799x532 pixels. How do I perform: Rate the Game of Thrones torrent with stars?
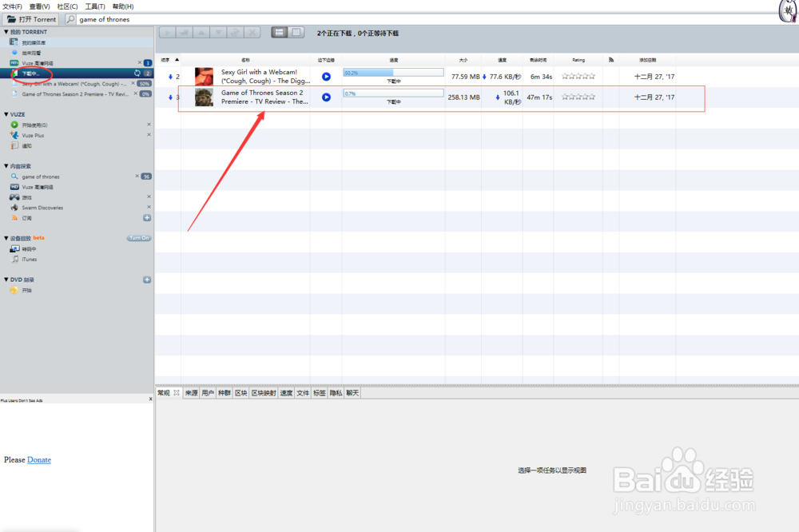coord(578,97)
